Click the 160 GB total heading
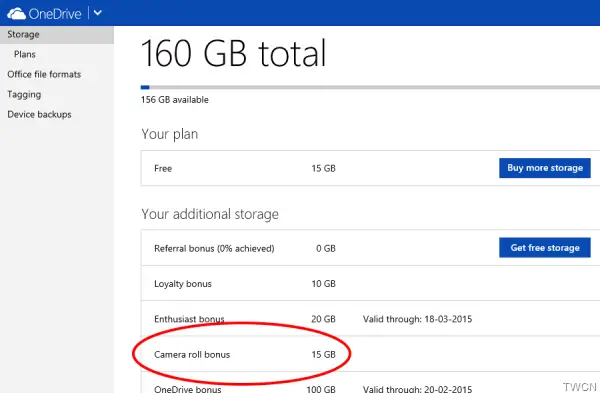600x393 pixels. [x=233, y=53]
